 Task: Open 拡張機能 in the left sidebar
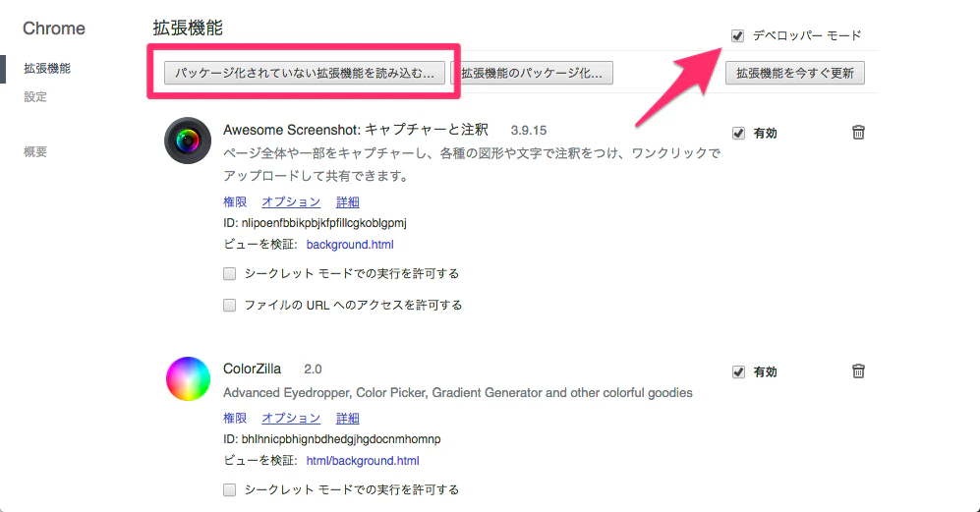click(x=47, y=69)
